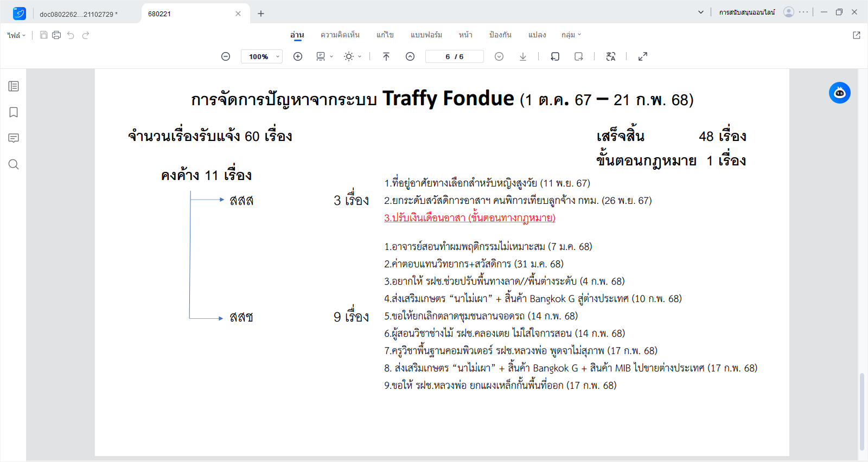The height and width of the screenshot is (462, 868).
Task: Switch to the แก้ไข tab
Action: pyautogui.click(x=385, y=35)
